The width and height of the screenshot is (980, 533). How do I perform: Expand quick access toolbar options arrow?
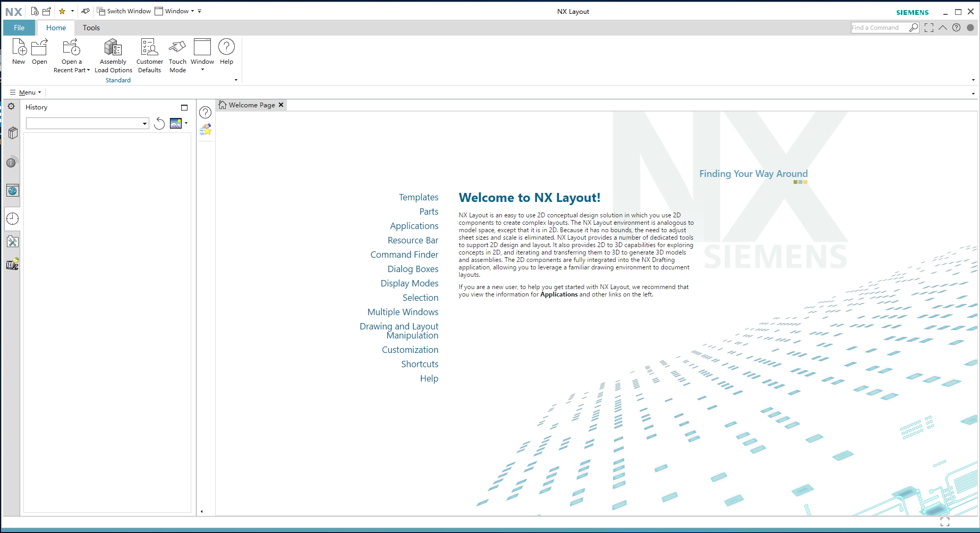click(200, 11)
